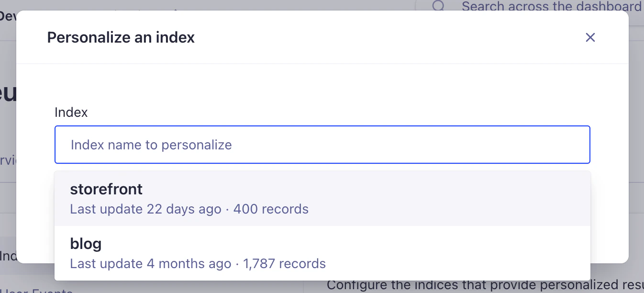Click the Index field label

71,112
